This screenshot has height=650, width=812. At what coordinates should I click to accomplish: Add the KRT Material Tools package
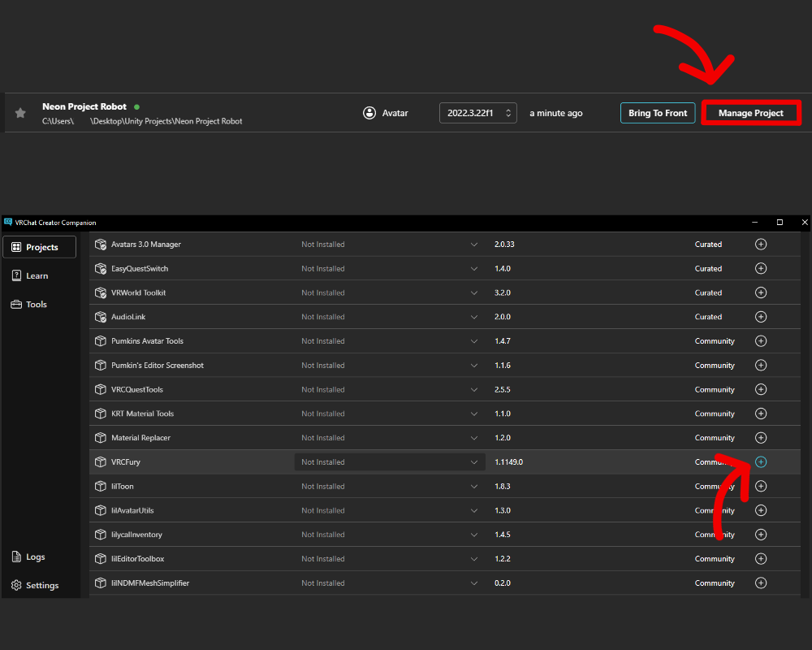point(761,414)
